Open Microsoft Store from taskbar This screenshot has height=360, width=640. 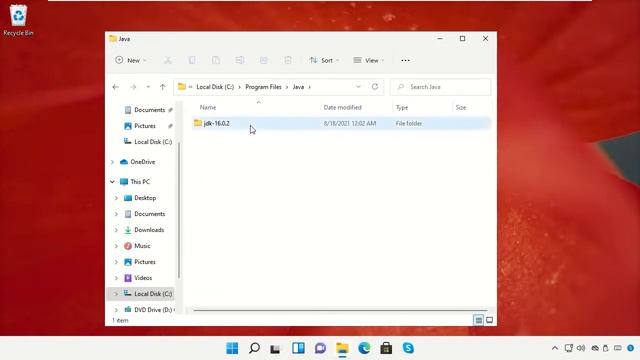coord(386,348)
